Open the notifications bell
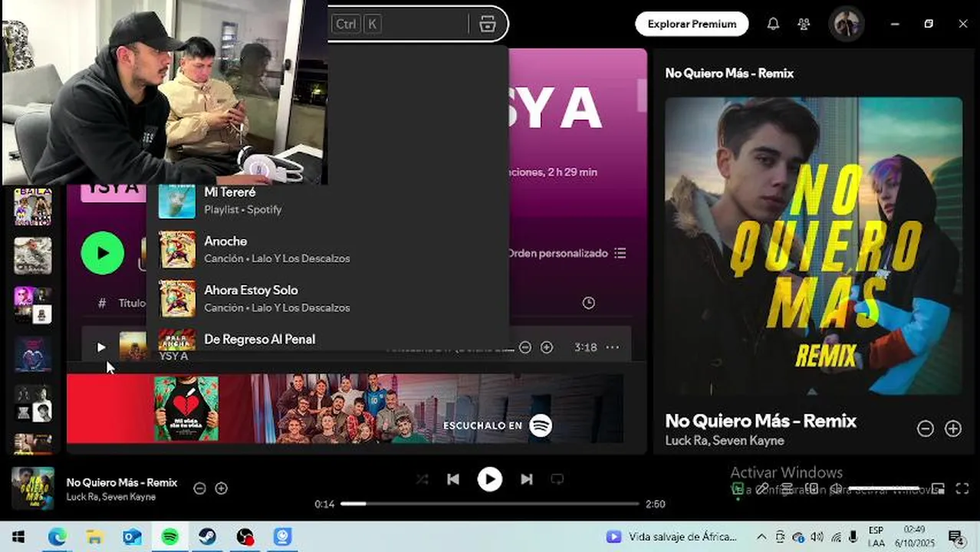 pyautogui.click(x=773, y=24)
